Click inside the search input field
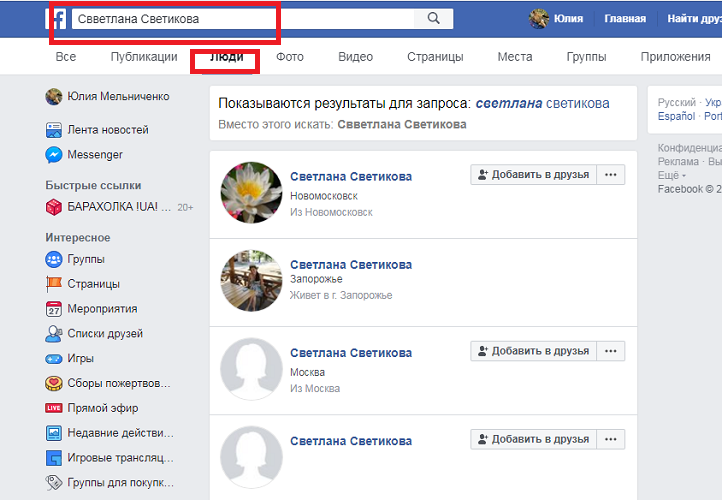The height and width of the screenshot is (500, 722). (243, 19)
